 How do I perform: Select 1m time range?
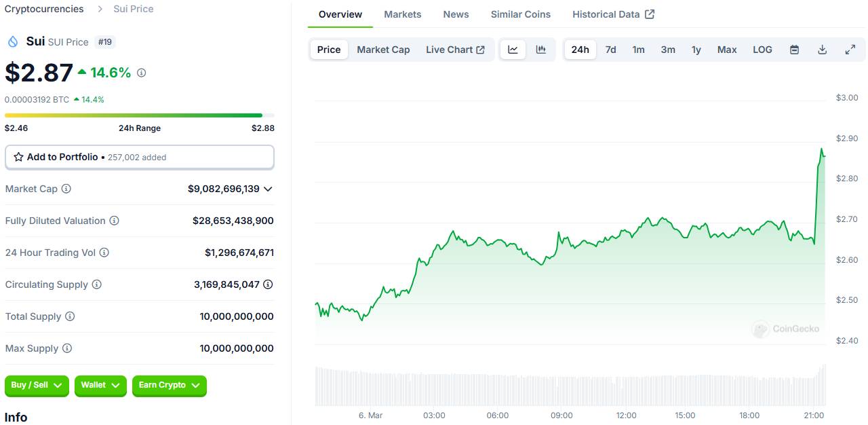[x=638, y=50]
